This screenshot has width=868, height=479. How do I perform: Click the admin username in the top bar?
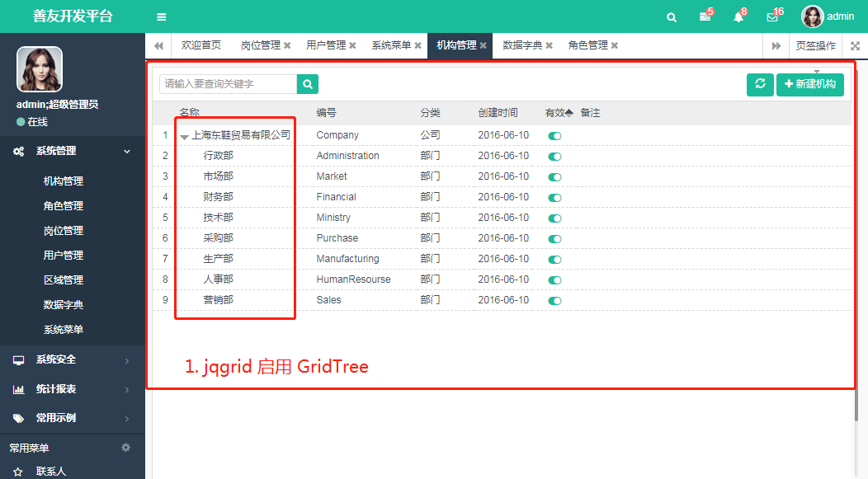pos(840,16)
